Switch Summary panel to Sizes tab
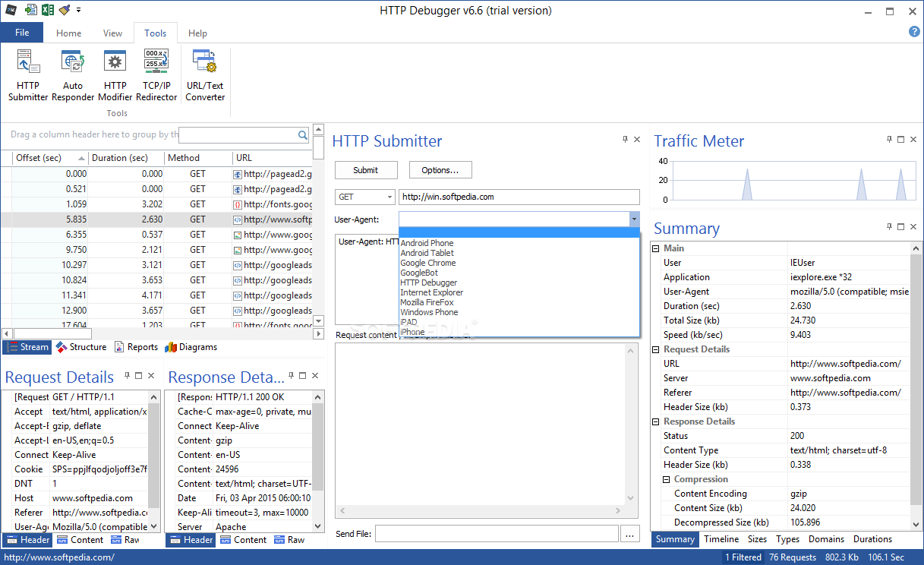The image size is (924, 565). point(757,539)
